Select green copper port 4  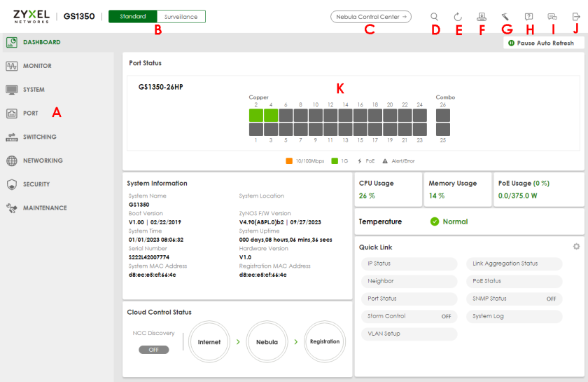pyautogui.click(x=271, y=116)
